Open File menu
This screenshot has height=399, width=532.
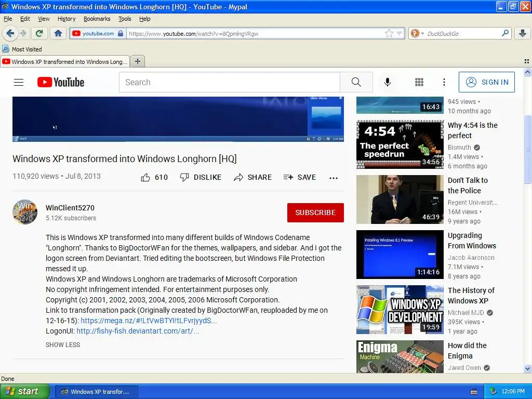click(x=8, y=19)
